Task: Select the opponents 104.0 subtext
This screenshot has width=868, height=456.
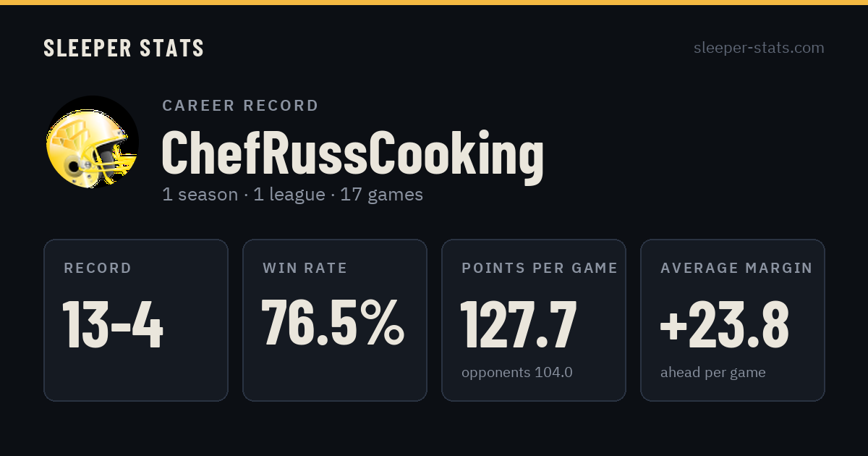Action: (x=517, y=373)
